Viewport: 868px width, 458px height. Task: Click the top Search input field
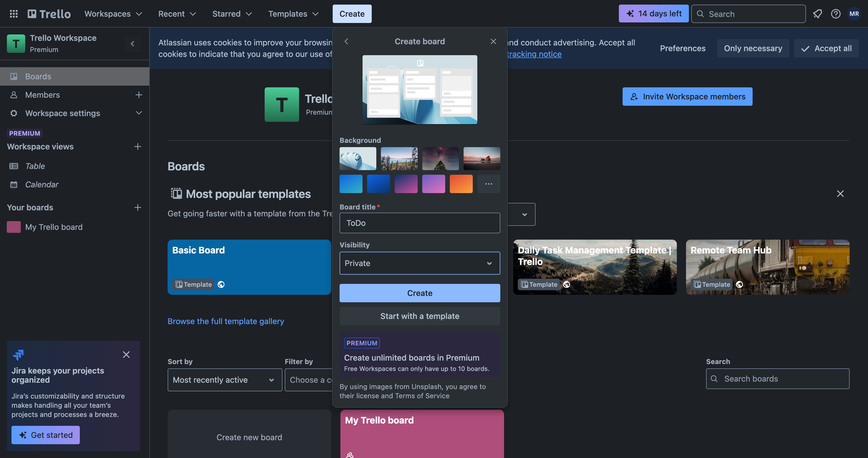[x=748, y=14]
